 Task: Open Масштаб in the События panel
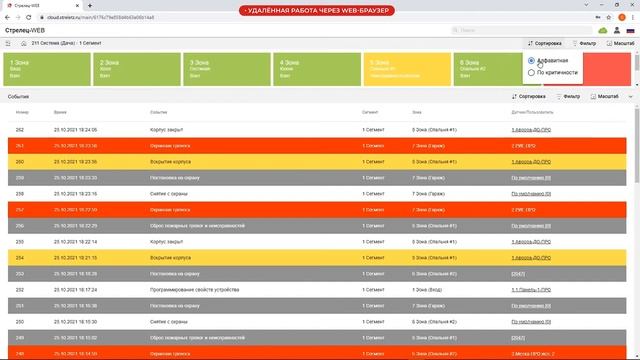click(604, 97)
